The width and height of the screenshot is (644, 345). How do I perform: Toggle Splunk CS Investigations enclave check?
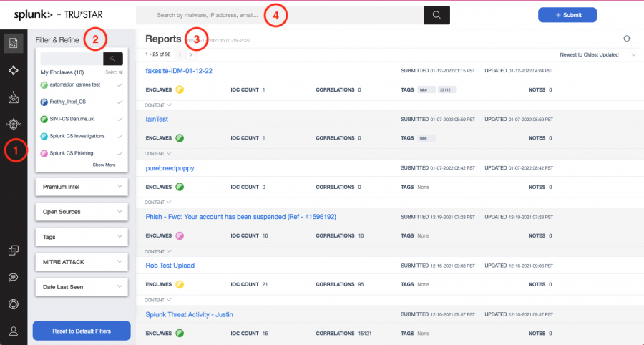pyautogui.click(x=119, y=136)
